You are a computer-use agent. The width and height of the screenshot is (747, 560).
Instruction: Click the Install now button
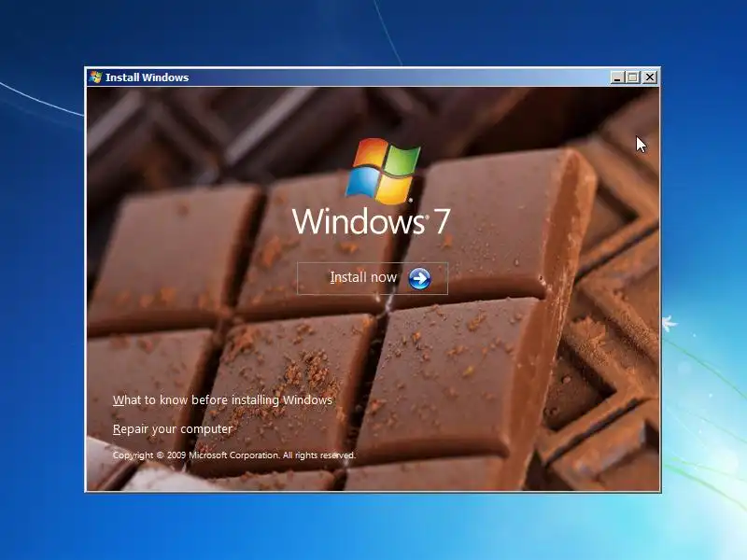tap(372, 278)
